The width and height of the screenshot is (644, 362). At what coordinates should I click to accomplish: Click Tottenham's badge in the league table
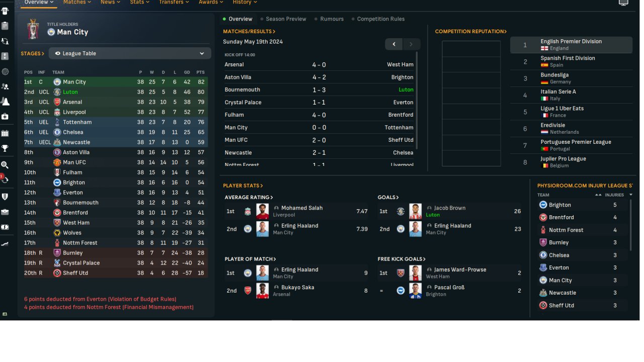[x=57, y=122]
